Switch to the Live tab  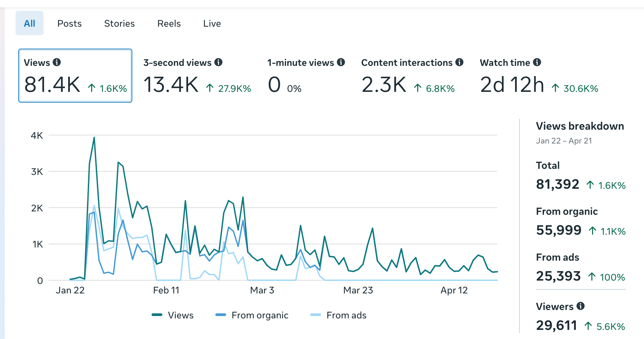click(212, 23)
